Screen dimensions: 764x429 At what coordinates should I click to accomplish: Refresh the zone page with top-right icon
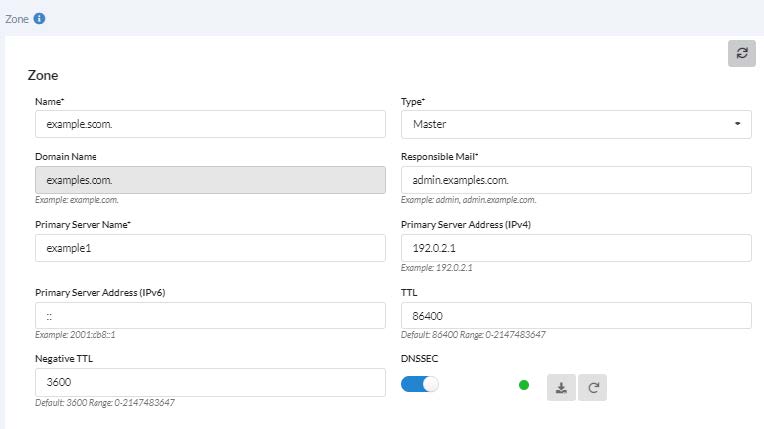click(x=742, y=53)
